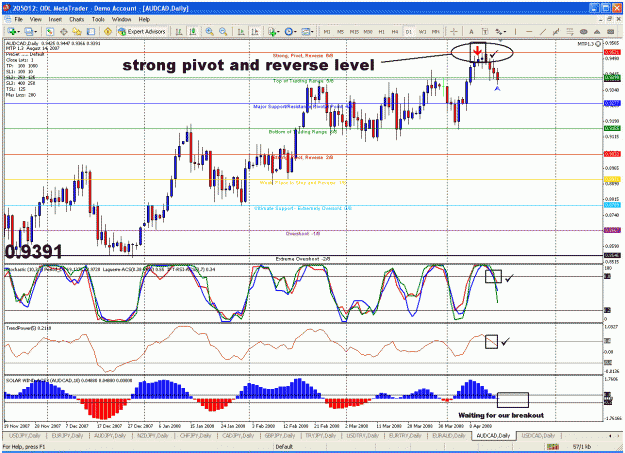Expand the Arrows tool dropdown arrow
The height and width of the screenshot is (453, 625).
pyautogui.click(x=505, y=32)
